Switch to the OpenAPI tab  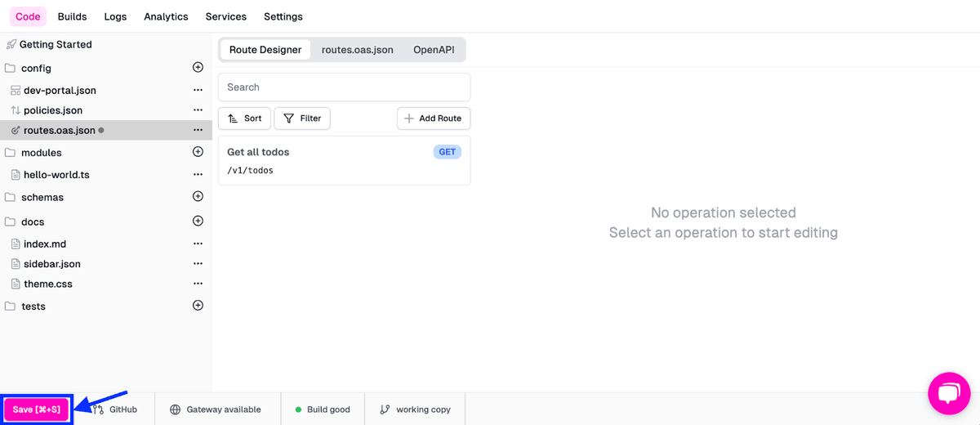point(434,50)
